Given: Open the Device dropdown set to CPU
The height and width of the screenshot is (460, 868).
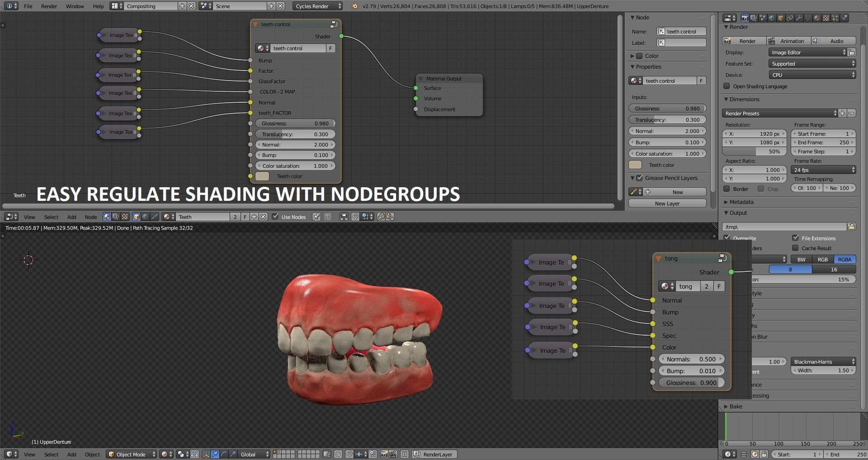Looking at the screenshot, I should (x=812, y=75).
